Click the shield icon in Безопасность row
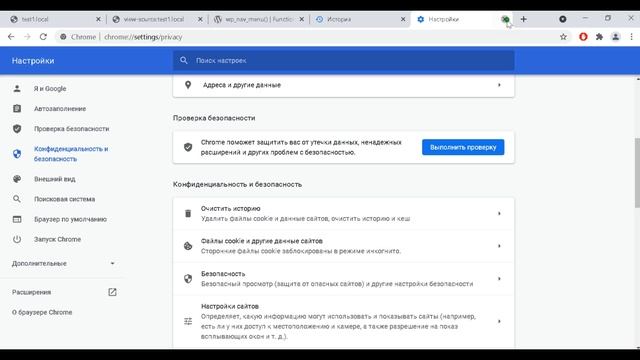The image size is (640, 360). pyautogui.click(x=188, y=278)
